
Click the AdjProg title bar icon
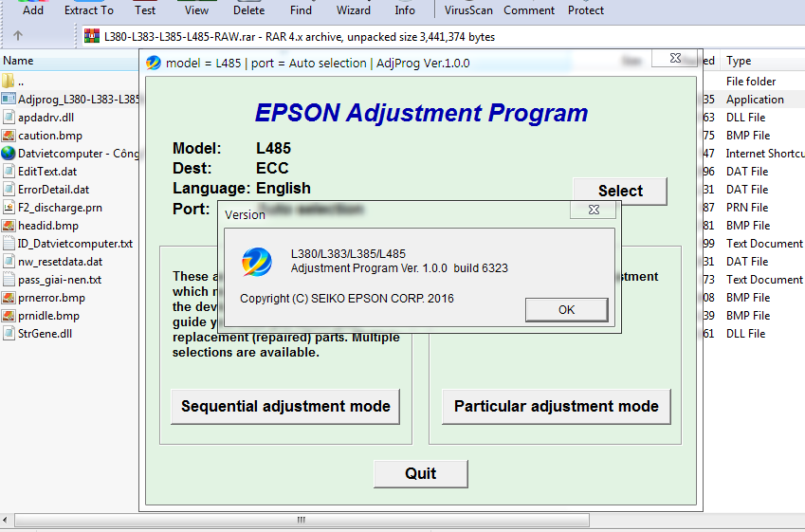point(154,63)
